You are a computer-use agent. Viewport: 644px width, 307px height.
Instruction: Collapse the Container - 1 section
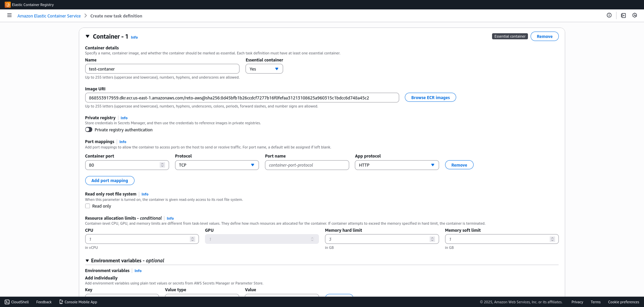[88, 36]
